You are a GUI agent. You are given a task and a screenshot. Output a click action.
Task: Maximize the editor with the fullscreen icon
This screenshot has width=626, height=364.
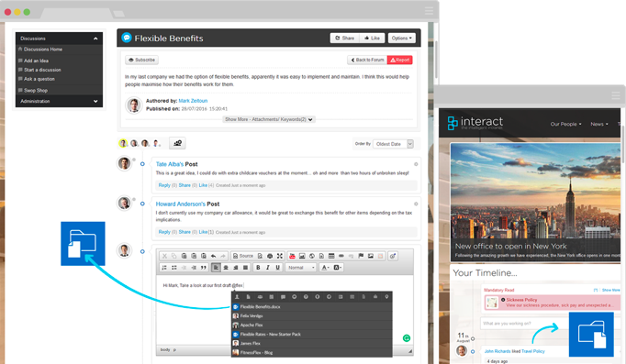pyautogui.click(x=280, y=256)
